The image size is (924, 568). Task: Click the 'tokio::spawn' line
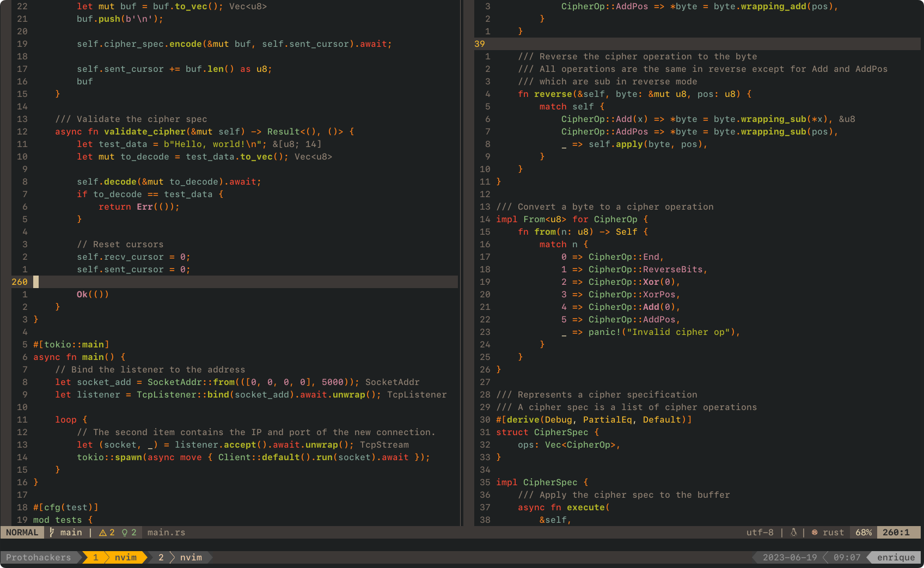(x=253, y=457)
